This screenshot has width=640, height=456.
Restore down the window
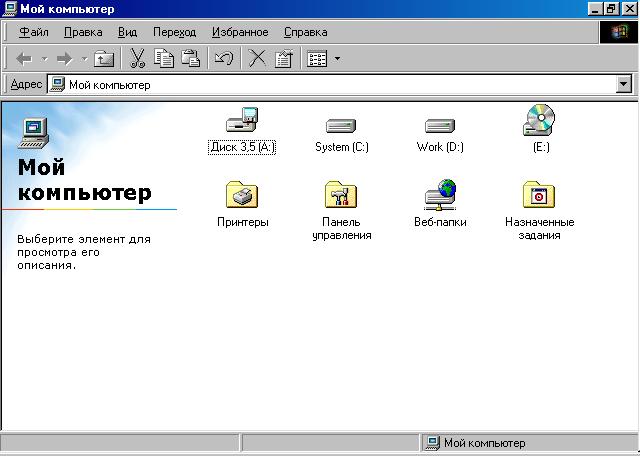click(611, 9)
